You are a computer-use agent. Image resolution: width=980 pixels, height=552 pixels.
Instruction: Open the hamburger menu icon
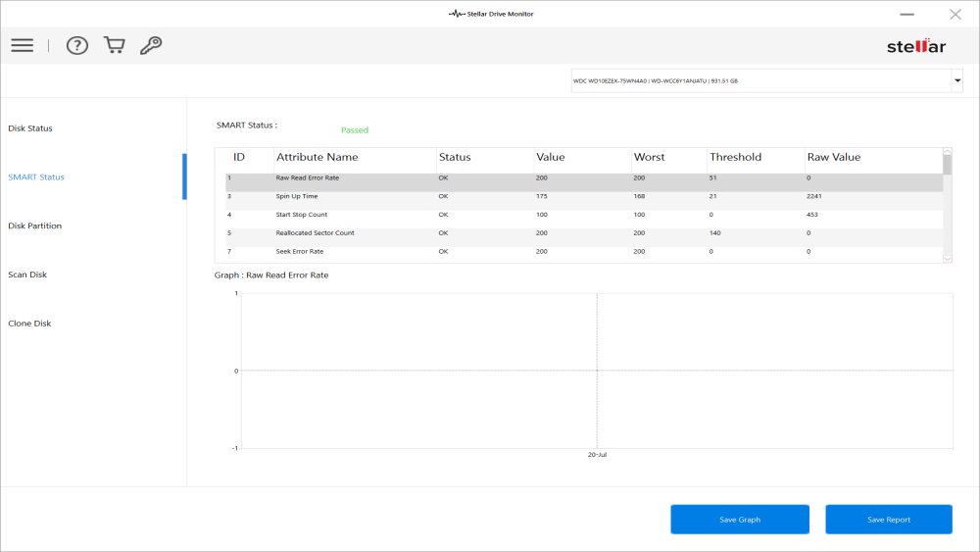coord(22,46)
